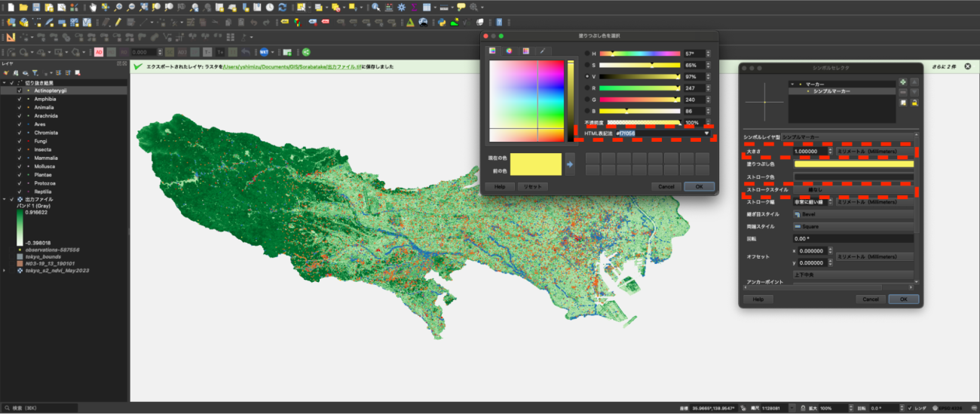Switch to the color wheel picker tab
Viewport: 980px width, 414px height.
[x=509, y=51]
